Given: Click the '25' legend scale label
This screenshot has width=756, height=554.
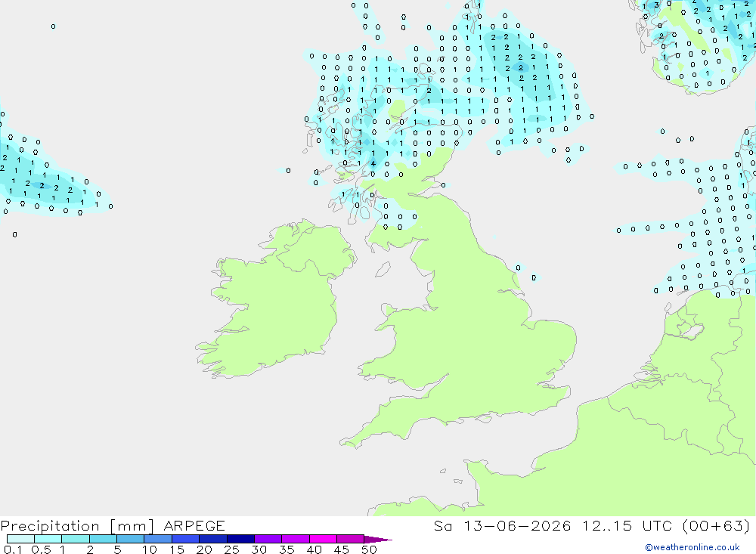Looking at the screenshot, I should tap(231, 549).
